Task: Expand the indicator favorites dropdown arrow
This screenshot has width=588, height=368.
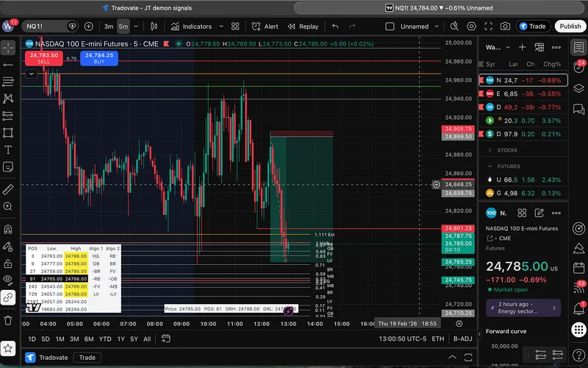Action: point(221,26)
